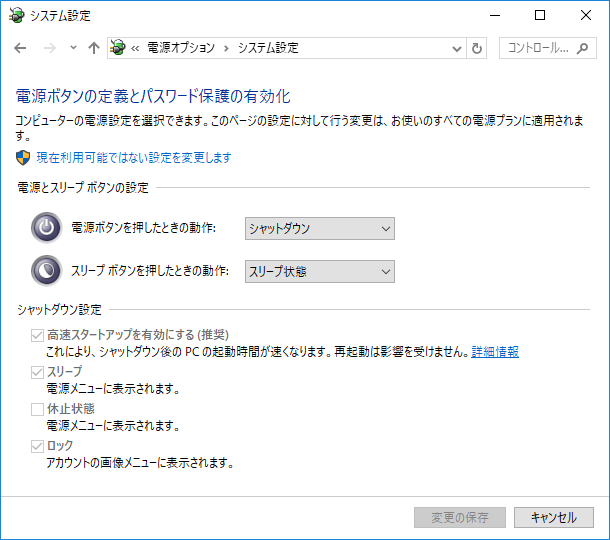Open 現在利用可能ではない設定を変更します link
The width and height of the screenshot is (610, 540).
point(134,158)
